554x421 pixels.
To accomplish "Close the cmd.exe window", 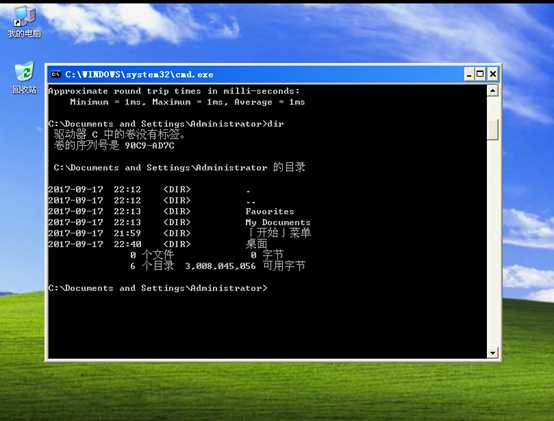I will pos(493,74).
